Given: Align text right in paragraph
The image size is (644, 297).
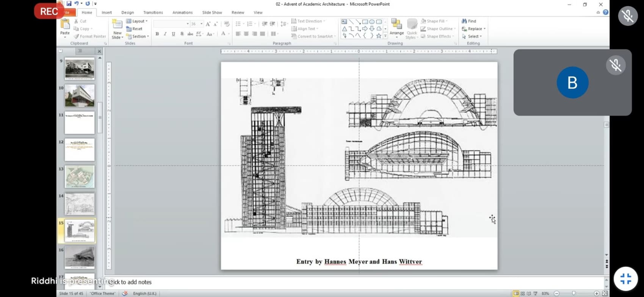Looking at the screenshot, I should click(x=254, y=34).
